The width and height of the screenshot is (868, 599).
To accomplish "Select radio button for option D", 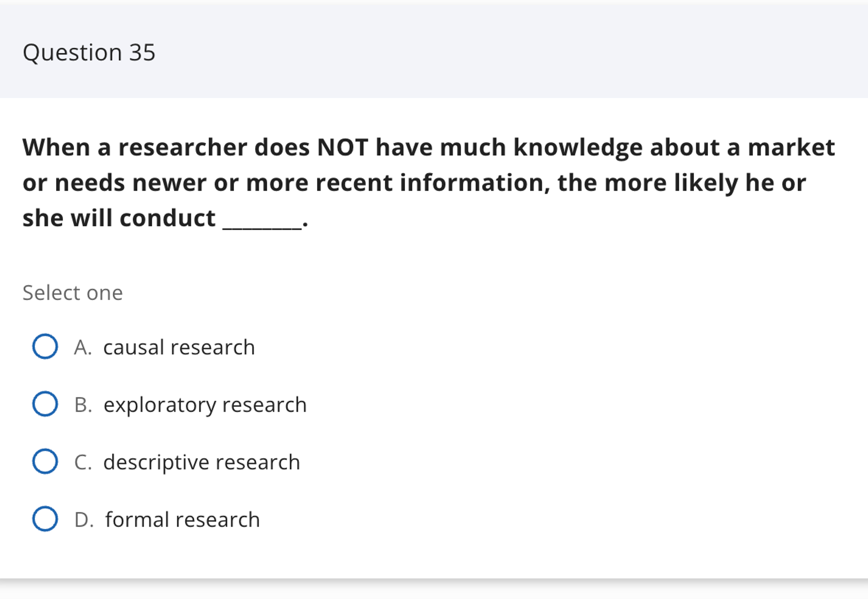I will pyautogui.click(x=45, y=519).
